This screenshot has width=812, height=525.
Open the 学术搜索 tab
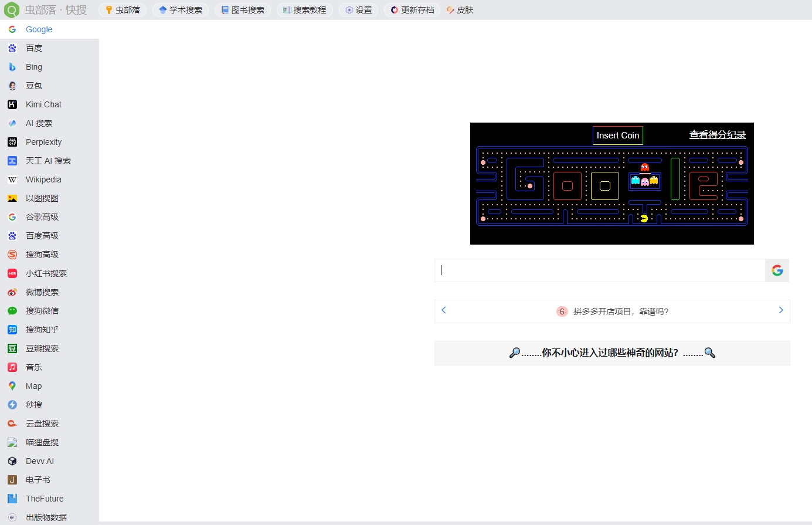coord(181,10)
